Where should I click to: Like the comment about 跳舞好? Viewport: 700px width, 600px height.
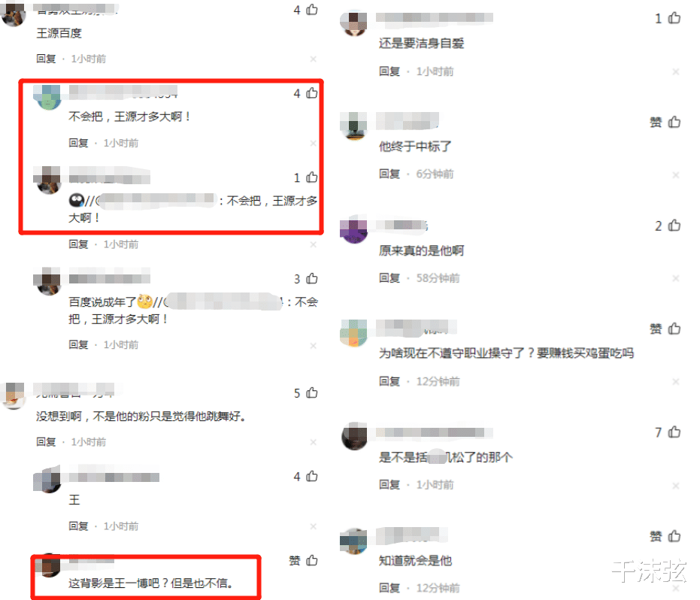click(x=311, y=392)
